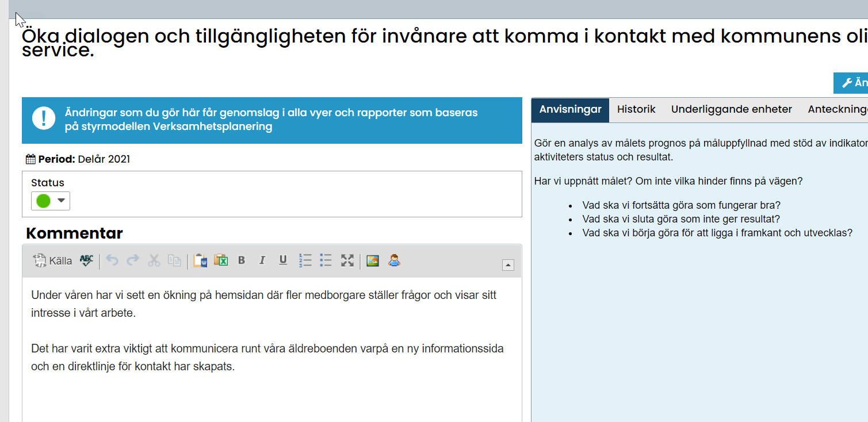Click the info exclamation icon in banner

coord(44,117)
